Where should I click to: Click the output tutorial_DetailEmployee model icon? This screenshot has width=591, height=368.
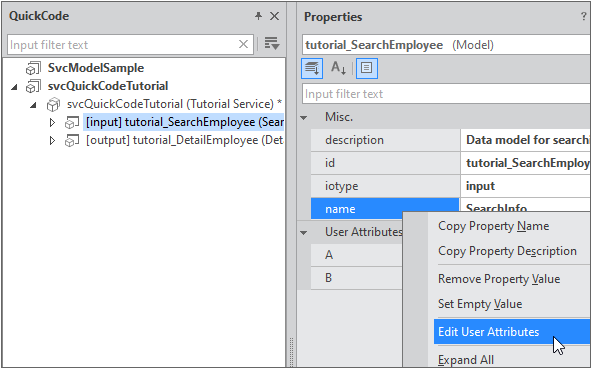tap(72, 140)
